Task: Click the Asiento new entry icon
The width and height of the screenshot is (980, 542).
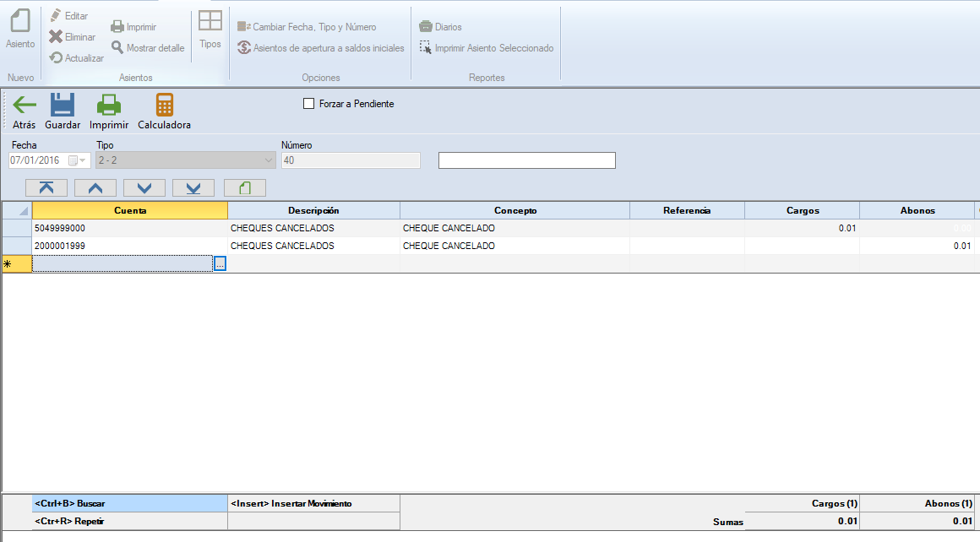Action: pos(20,23)
